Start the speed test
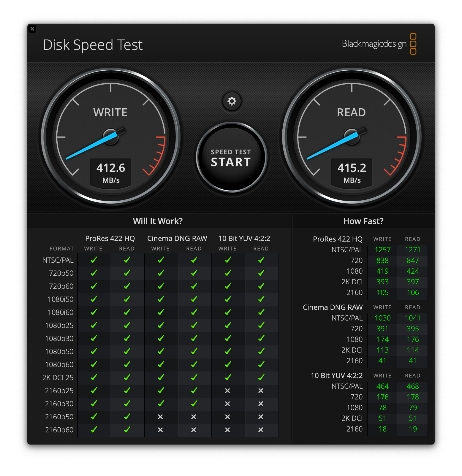 pyautogui.click(x=231, y=157)
